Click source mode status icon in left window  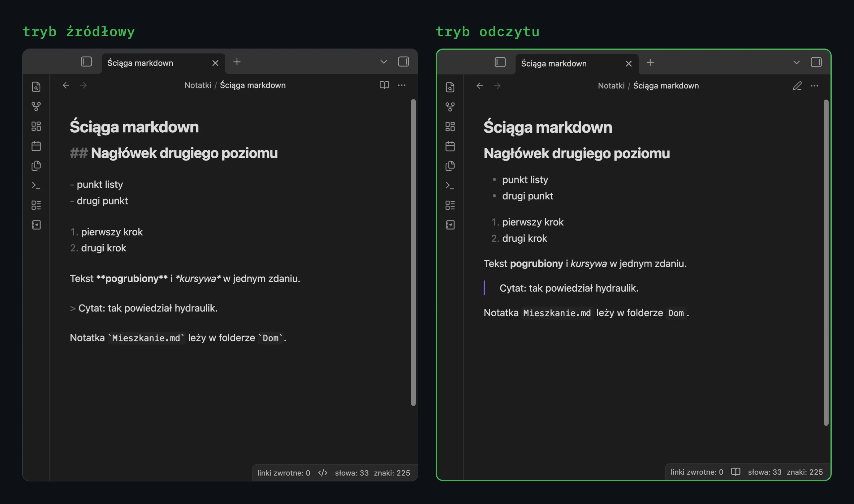(x=323, y=473)
